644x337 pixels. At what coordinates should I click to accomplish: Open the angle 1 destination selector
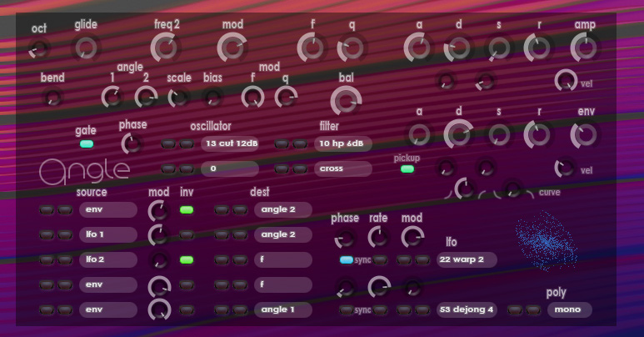click(x=283, y=309)
